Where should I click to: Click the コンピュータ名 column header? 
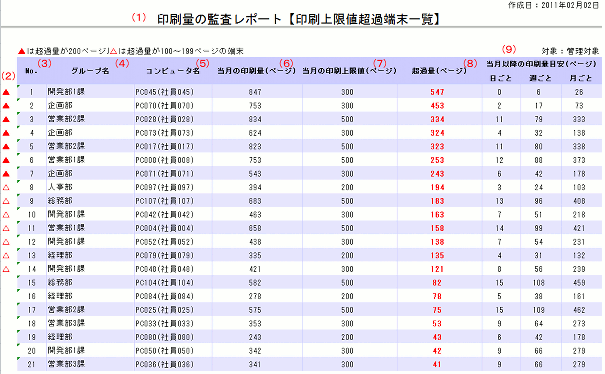point(173,71)
